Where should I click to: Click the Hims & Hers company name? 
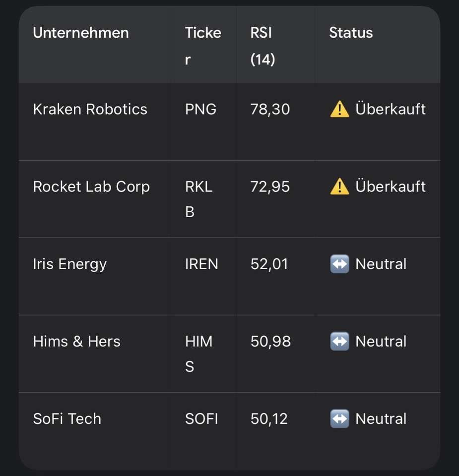[x=76, y=342]
